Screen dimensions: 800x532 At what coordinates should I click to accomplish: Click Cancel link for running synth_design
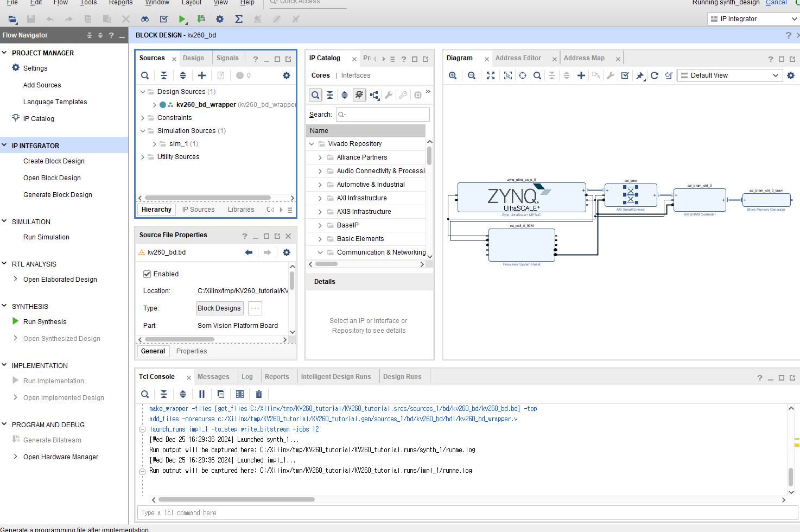[776, 3]
